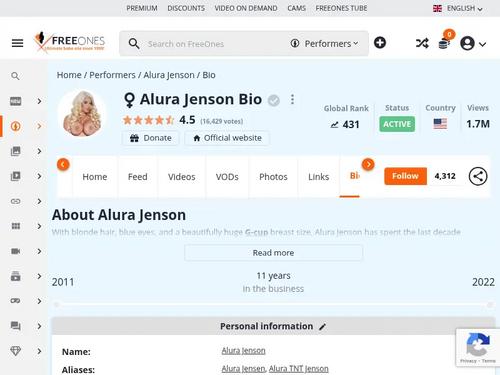Expand the links sidebar chevron
This screenshot has width=500, height=375.
point(39,201)
